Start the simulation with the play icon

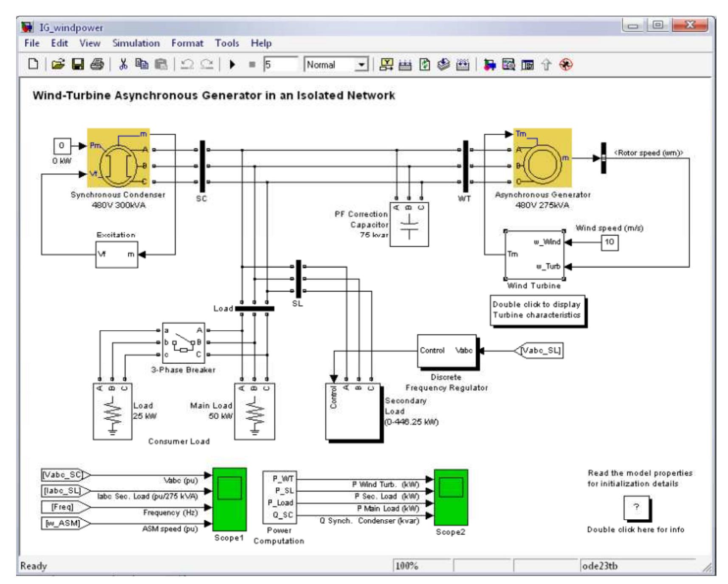tap(232, 65)
